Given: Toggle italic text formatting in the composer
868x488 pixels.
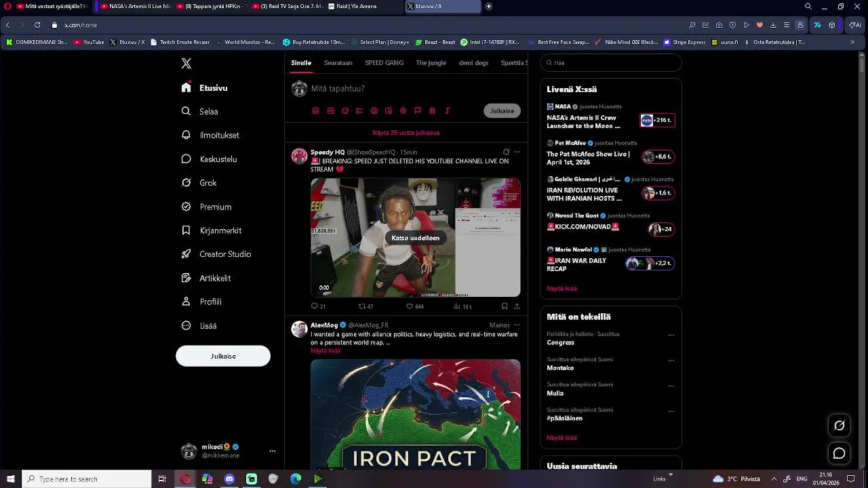Looking at the screenshot, I should (x=447, y=110).
